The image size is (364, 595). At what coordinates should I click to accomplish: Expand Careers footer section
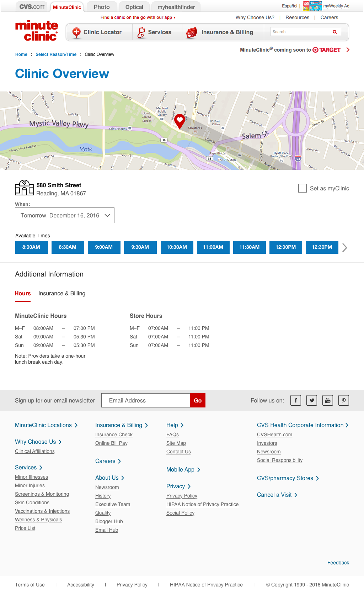(x=108, y=461)
